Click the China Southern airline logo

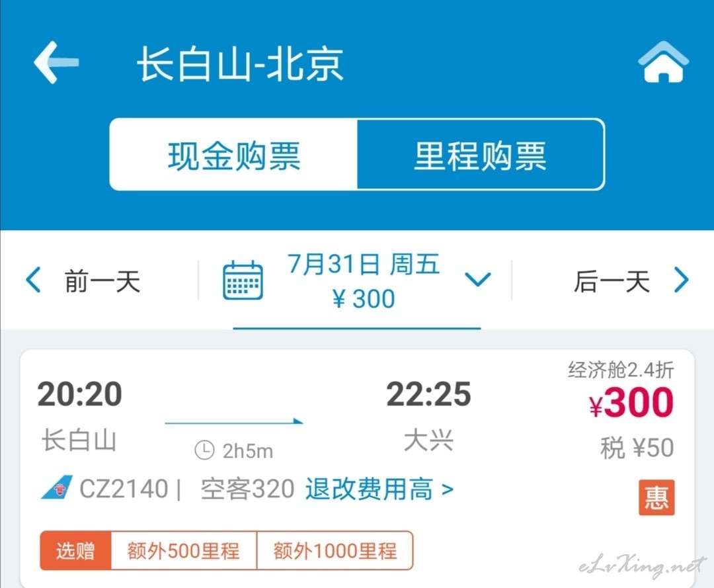(57, 488)
